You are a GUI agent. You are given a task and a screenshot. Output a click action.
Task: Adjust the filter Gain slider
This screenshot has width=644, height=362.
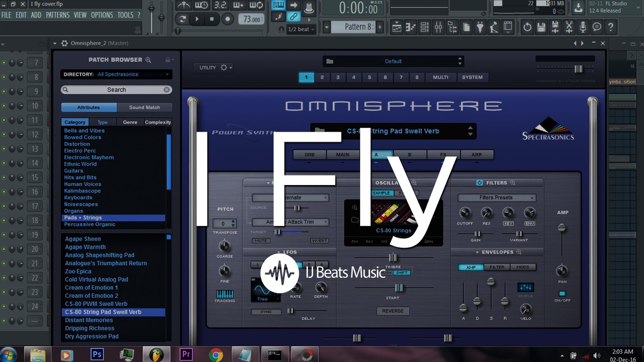tap(477, 234)
